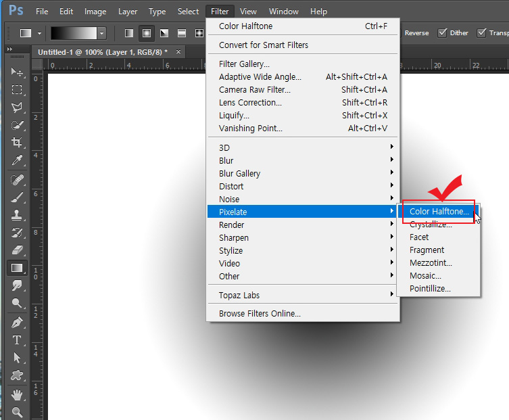Expand the Render filter submenu

coord(304,225)
